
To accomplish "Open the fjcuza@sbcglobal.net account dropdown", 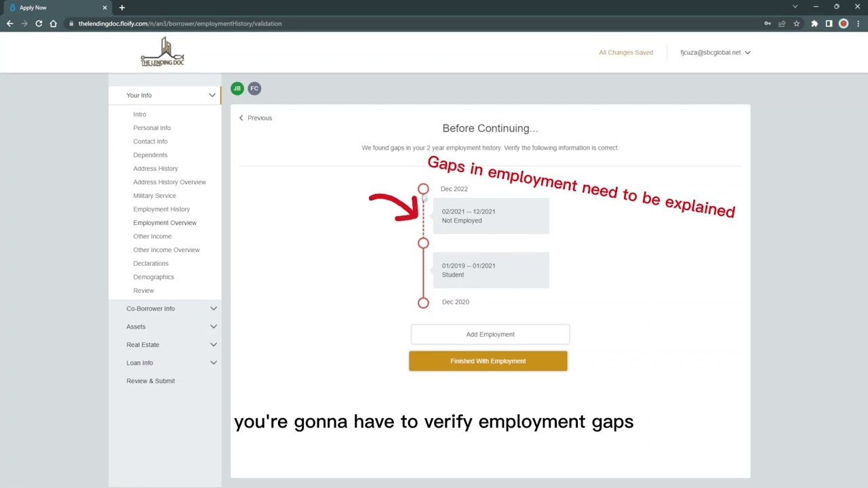I will point(715,52).
